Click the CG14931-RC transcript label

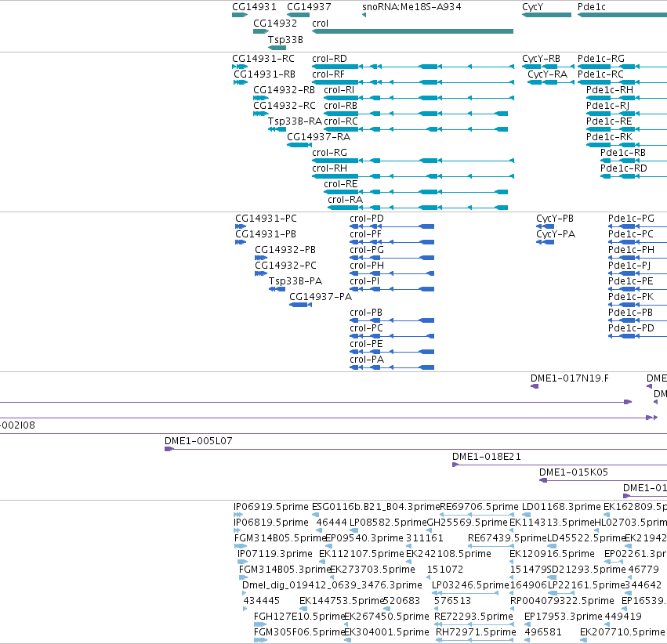[263, 58]
